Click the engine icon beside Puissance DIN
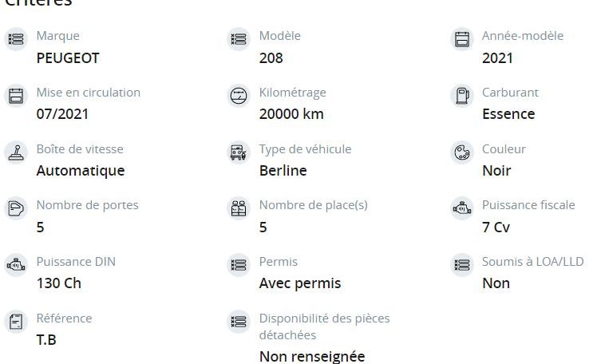This screenshot has width=601, height=364. pyautogui.click(x=16, y=265)
